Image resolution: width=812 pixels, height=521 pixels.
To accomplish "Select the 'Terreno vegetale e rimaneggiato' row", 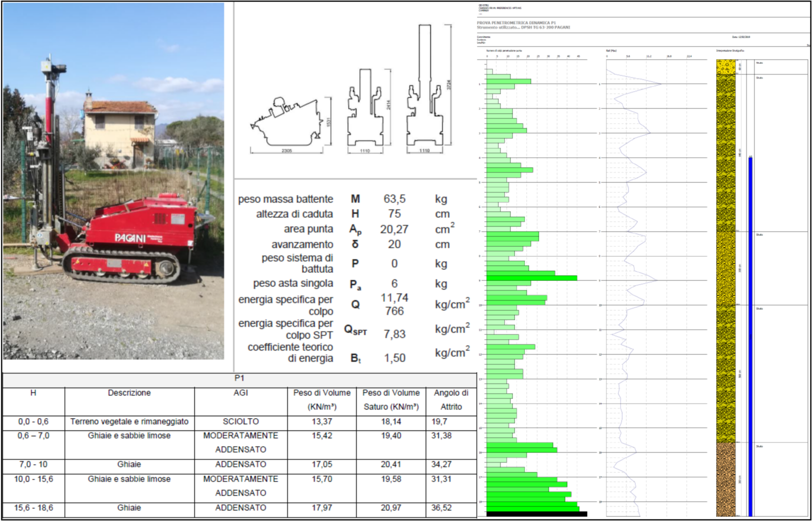I will [239, 422].
